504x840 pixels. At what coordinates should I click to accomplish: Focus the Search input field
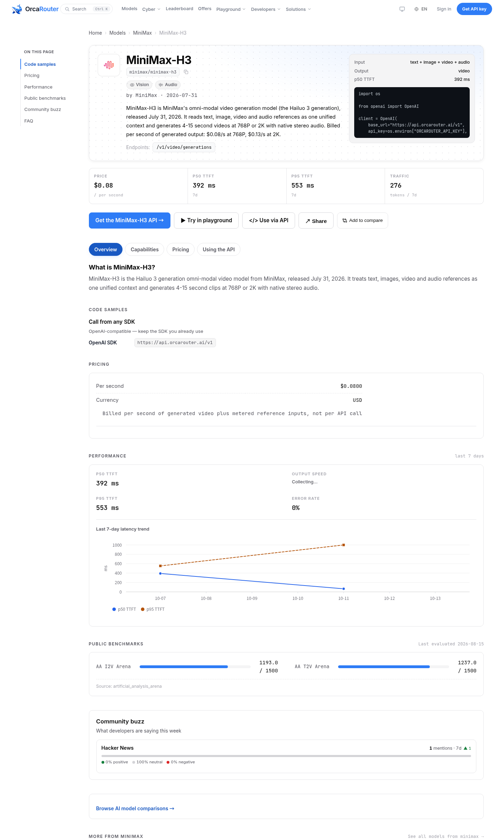click(x=87, y=9)
